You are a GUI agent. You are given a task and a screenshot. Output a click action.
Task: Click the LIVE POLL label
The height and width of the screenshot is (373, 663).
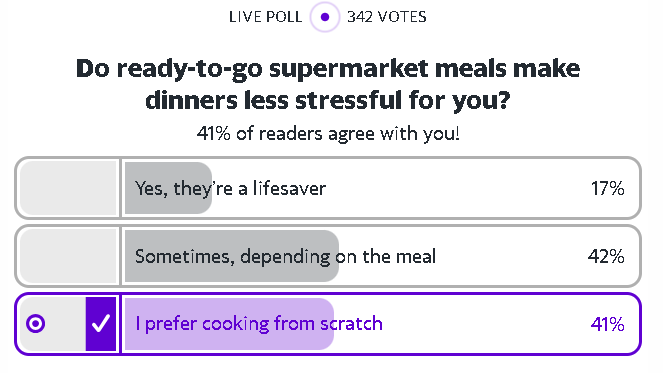pos(266,17)
